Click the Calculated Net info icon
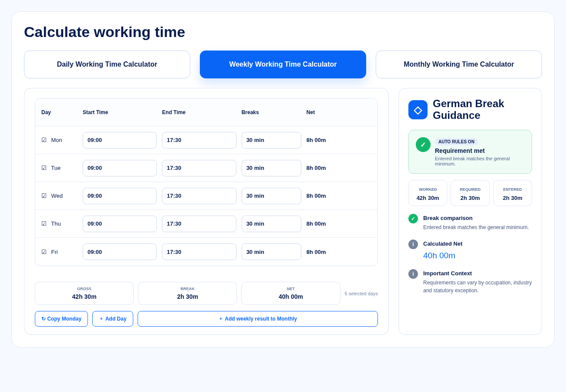The image size is (566, 392). pyautogui.click(x=413, y=244)
